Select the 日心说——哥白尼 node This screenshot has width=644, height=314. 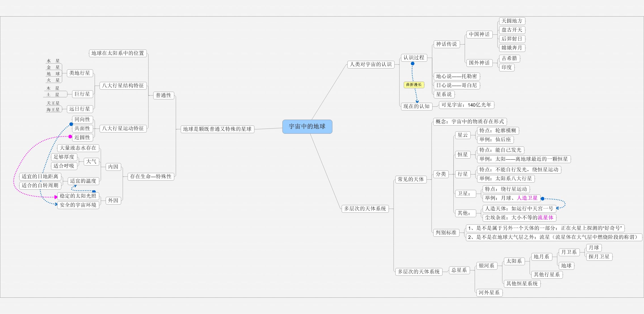click(x=457, y=85)
